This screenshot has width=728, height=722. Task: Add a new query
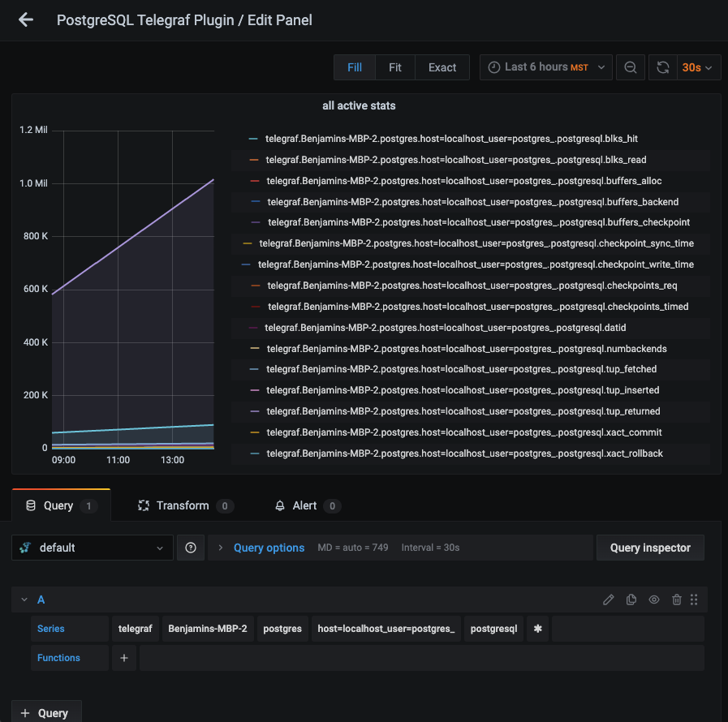coord(46,713)
